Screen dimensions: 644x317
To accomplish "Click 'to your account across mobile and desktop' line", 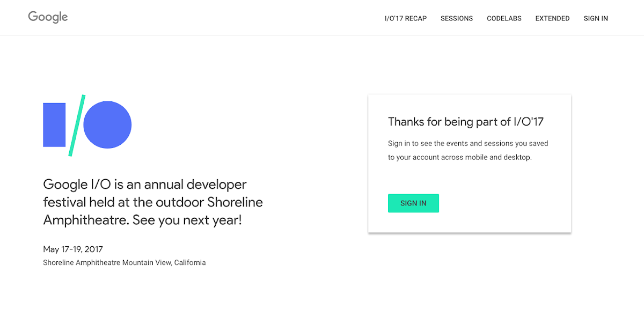I will (459, 158).
